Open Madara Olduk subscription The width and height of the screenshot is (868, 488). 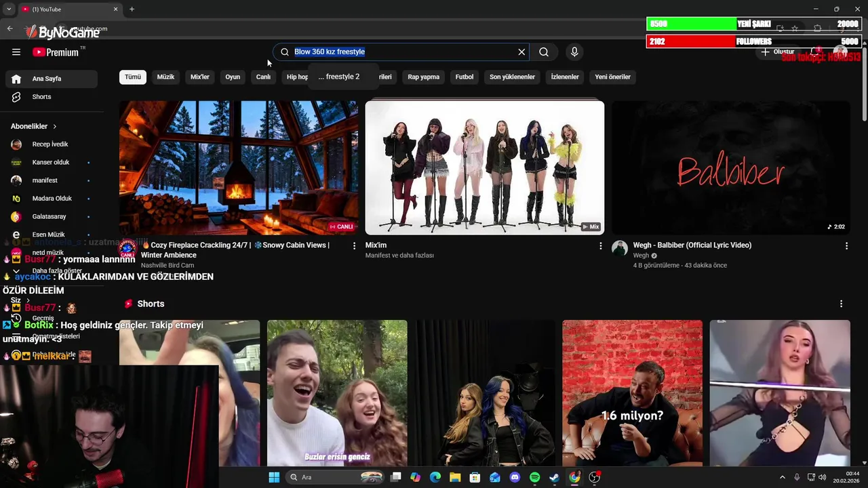click(x=52, y=199)
